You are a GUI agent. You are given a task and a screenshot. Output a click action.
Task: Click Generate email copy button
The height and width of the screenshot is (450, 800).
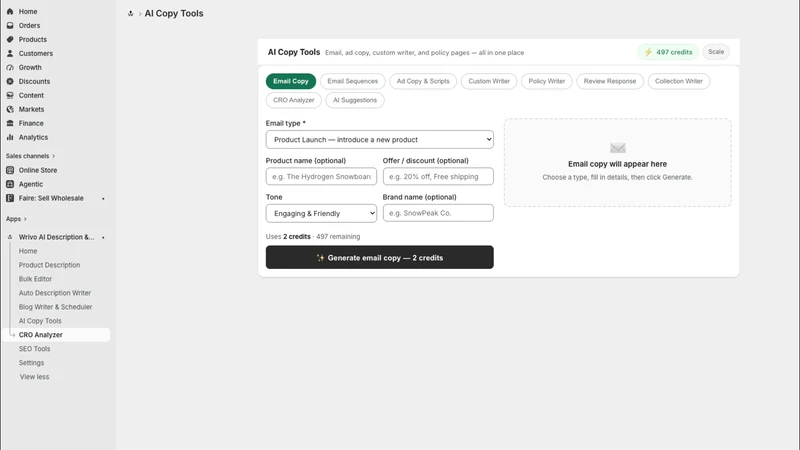380,257
